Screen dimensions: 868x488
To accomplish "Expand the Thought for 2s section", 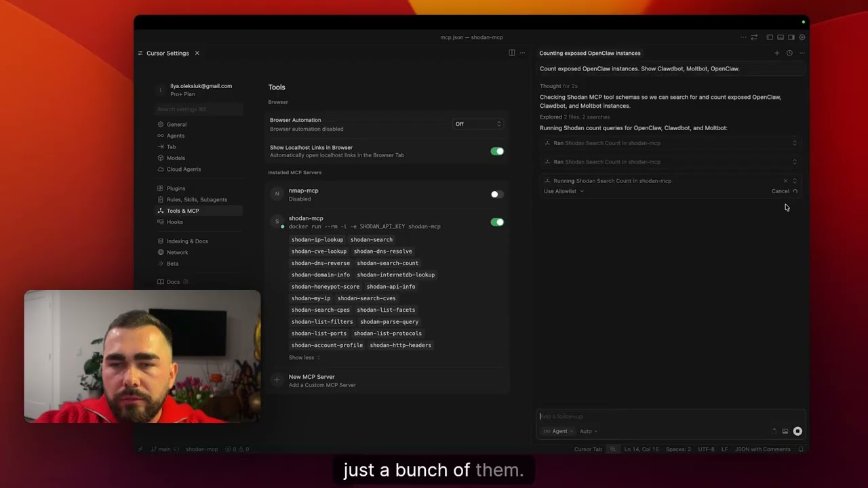I will (559, 86).
